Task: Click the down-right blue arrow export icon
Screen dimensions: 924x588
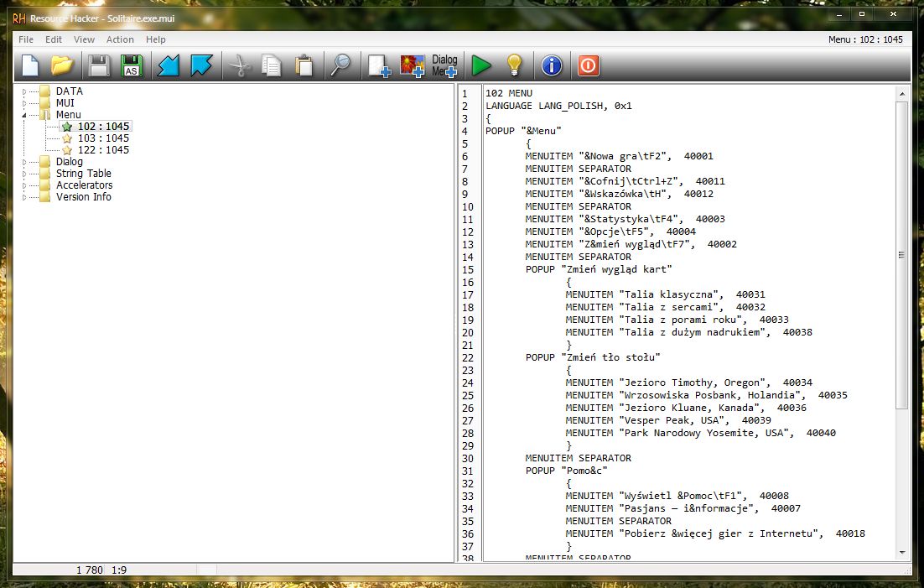Action: [201, 65]
